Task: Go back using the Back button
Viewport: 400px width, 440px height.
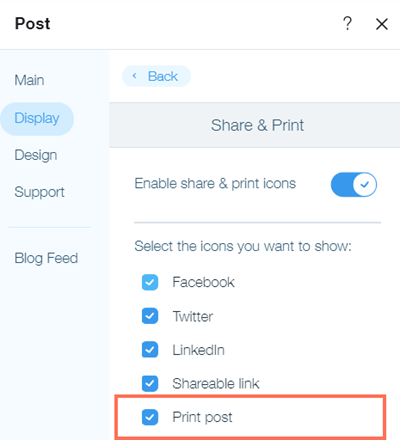Action: (156, 76)
